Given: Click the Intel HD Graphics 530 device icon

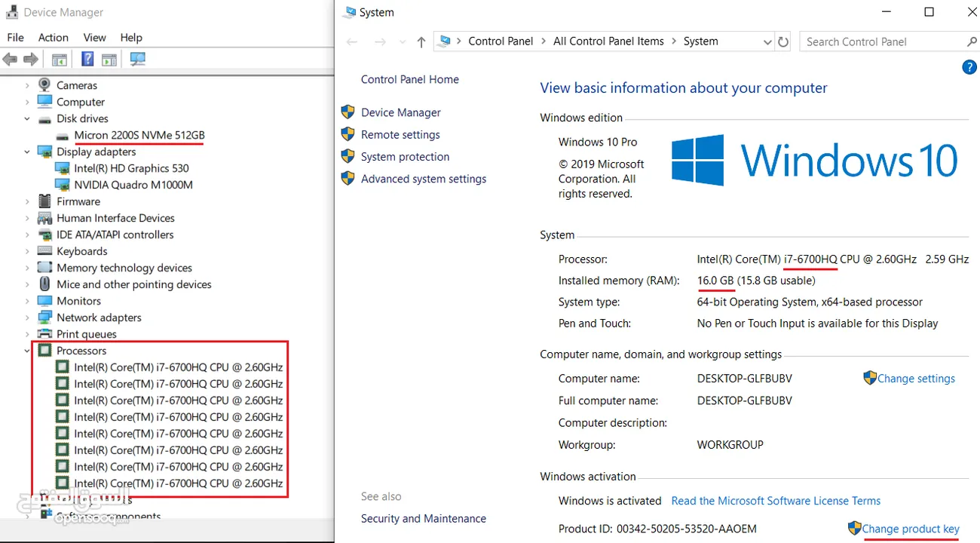Looking at the screenshot, I should [x=63, y=168].
